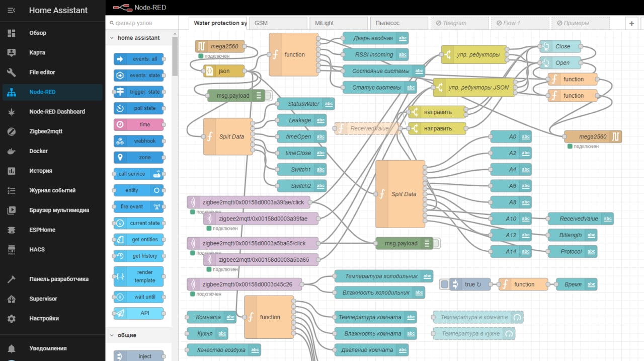The image size is (644, 361).
Task: Open Docker panel in sidebar
Action: (52, 151)
